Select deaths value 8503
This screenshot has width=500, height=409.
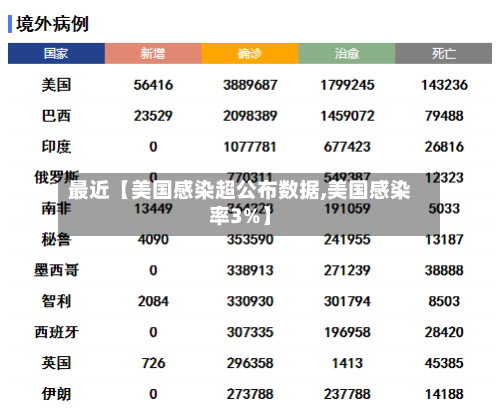coord(444,301)
